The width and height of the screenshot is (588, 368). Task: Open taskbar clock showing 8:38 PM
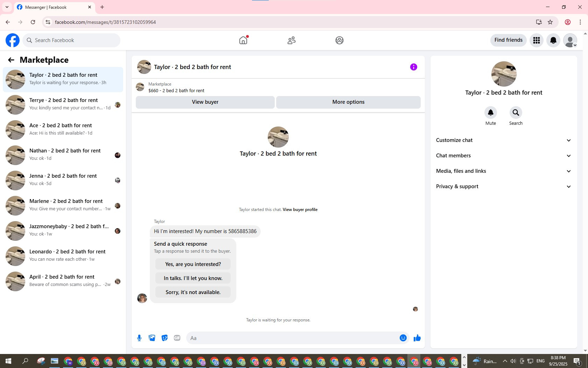(558, 361)
